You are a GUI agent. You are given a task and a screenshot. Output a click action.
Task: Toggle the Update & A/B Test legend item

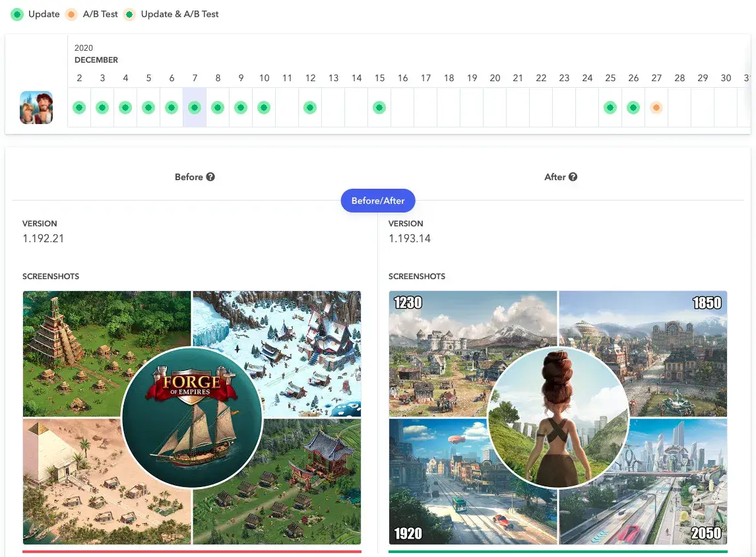pos(172,14)
